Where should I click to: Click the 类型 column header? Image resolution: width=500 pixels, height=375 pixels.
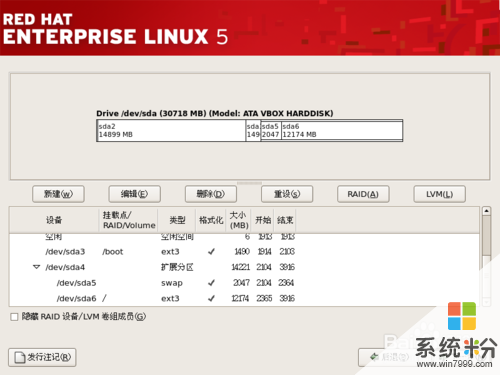pos(177,220)
